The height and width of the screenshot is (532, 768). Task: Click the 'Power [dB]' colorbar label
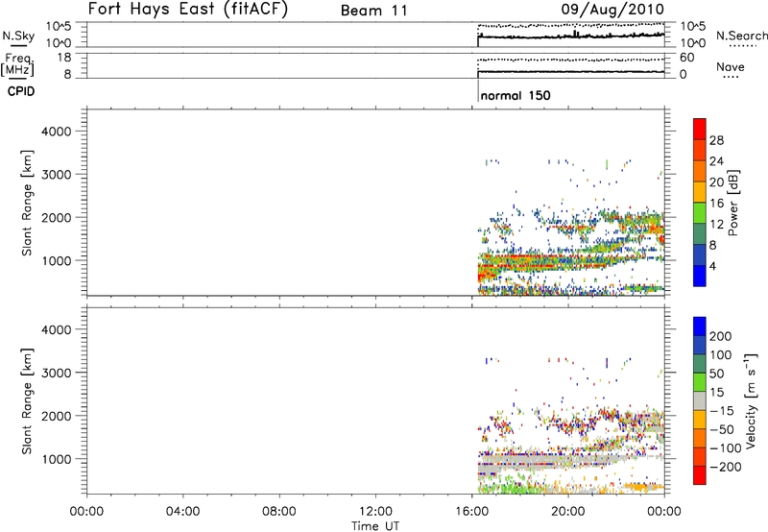[x=733, y=203]
